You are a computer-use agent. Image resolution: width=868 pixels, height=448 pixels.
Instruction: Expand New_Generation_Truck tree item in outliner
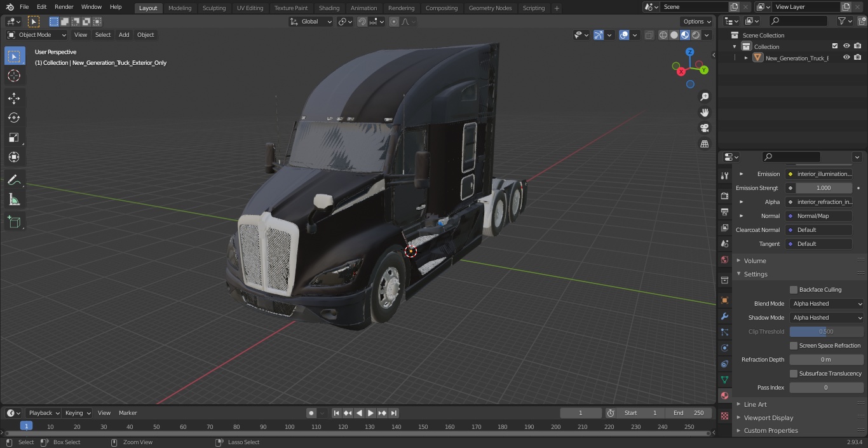point(746,58)
